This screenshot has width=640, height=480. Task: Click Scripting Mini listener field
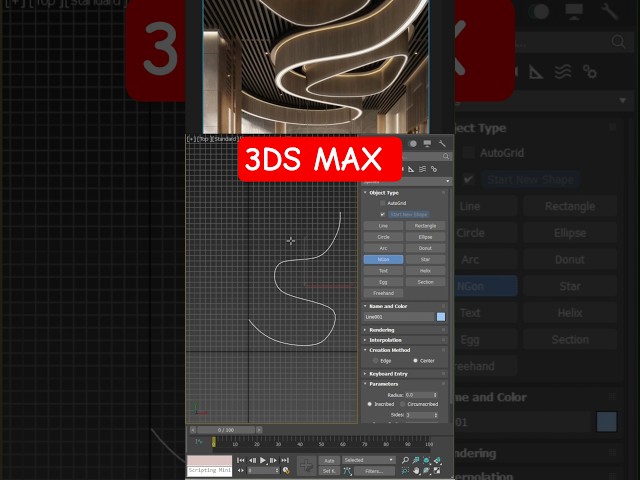point(210,471)
